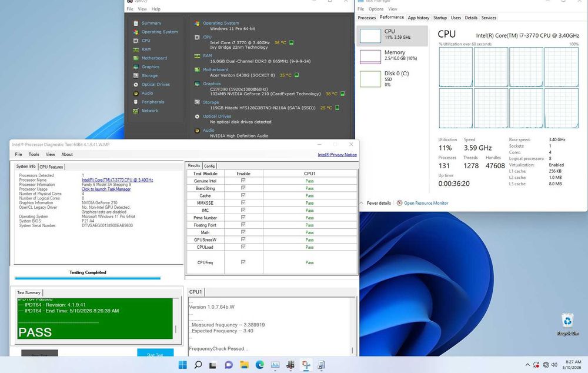Select Operating System in Speccy sidebar
Image resolution: width=588 pixels, height=373 pixels.
[159, 32]
